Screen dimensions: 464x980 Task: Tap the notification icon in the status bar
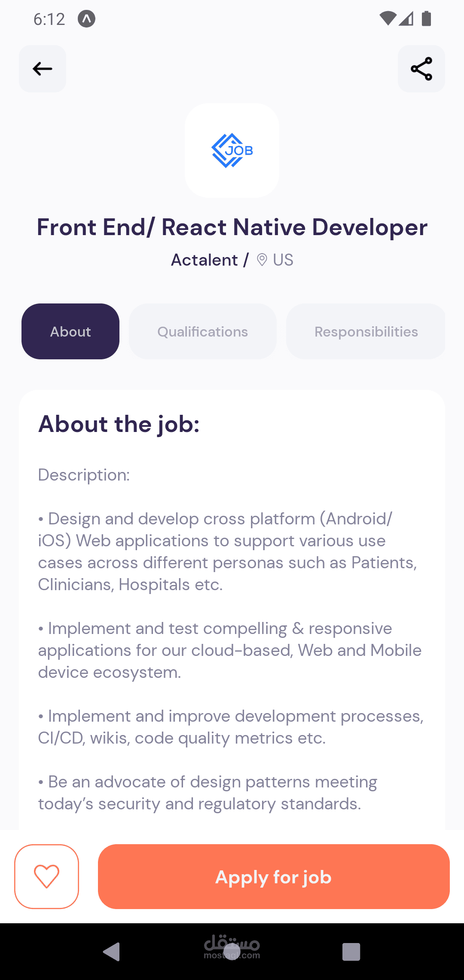coord(86,18)
